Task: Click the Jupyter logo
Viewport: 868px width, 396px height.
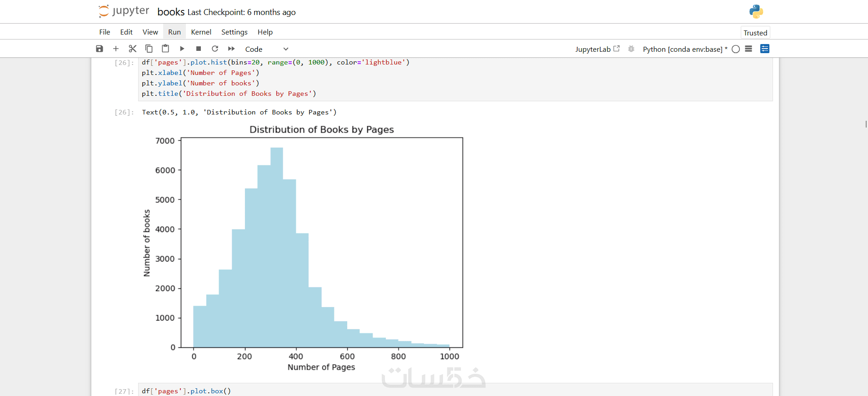Action: tap(124, 11)
